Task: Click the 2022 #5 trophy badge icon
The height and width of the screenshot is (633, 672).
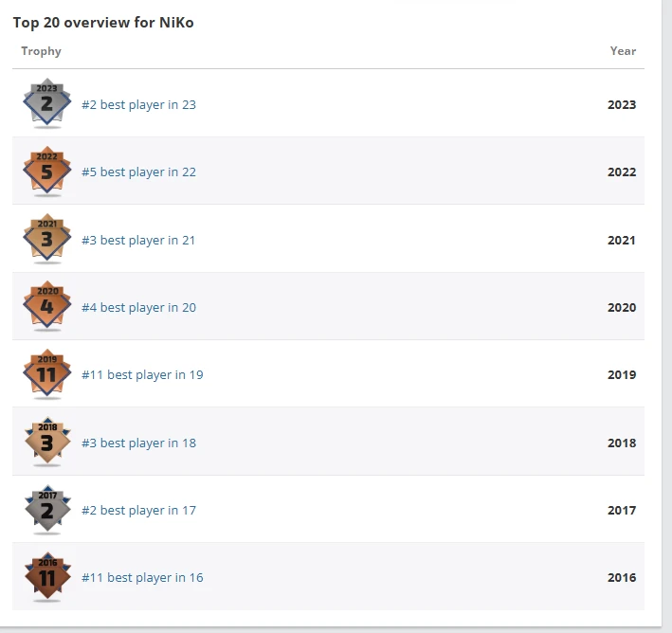Action: [47, 172]
